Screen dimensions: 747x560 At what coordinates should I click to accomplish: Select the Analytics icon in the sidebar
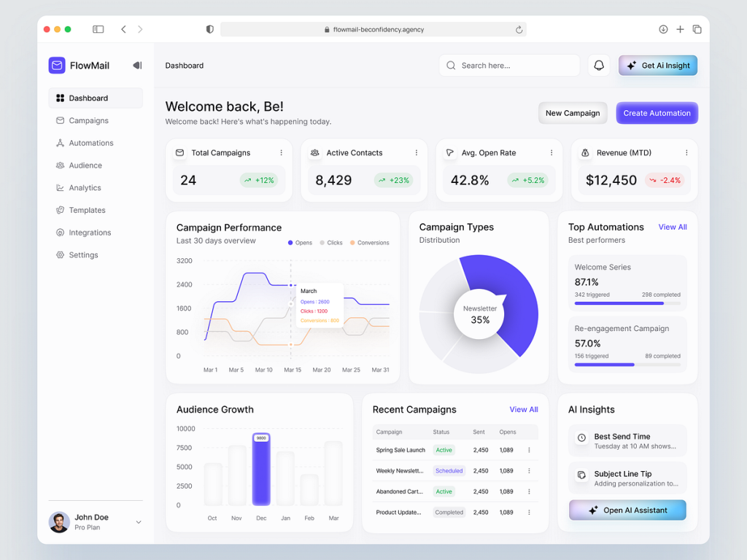click(x=62, y=187)
